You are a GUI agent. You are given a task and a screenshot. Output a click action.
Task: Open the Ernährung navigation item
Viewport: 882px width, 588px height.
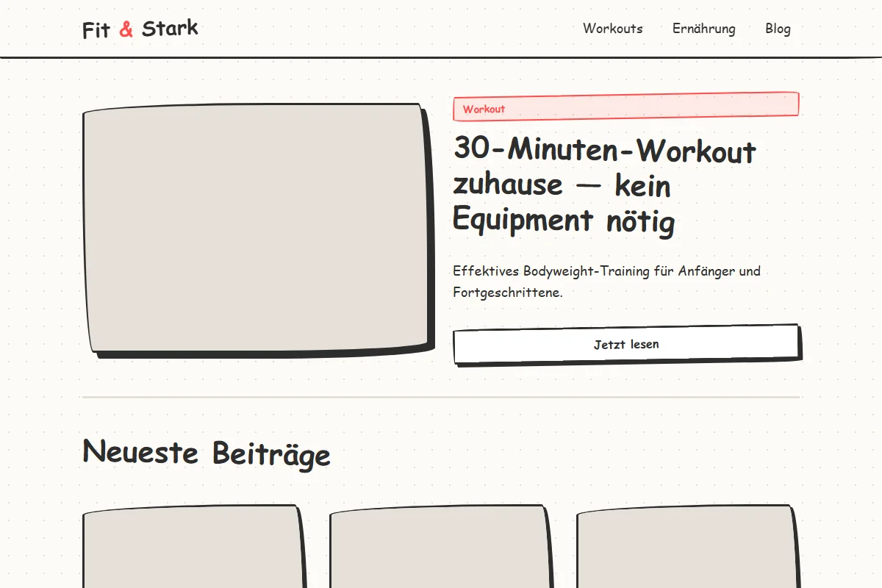coord(703,29)
